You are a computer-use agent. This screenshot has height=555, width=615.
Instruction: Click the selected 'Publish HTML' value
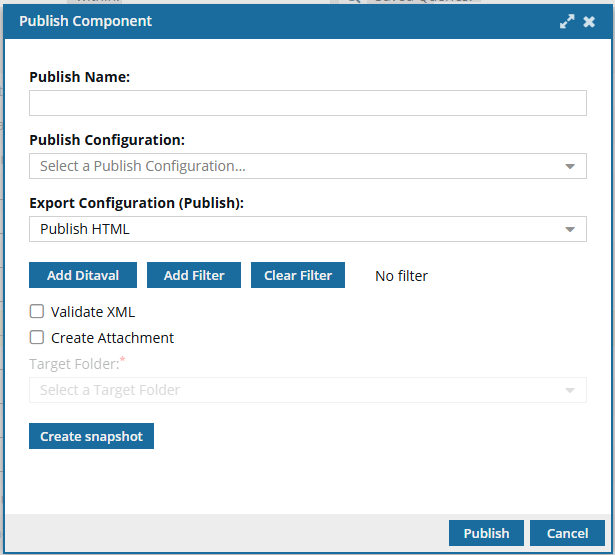click(x=85, y=229)
